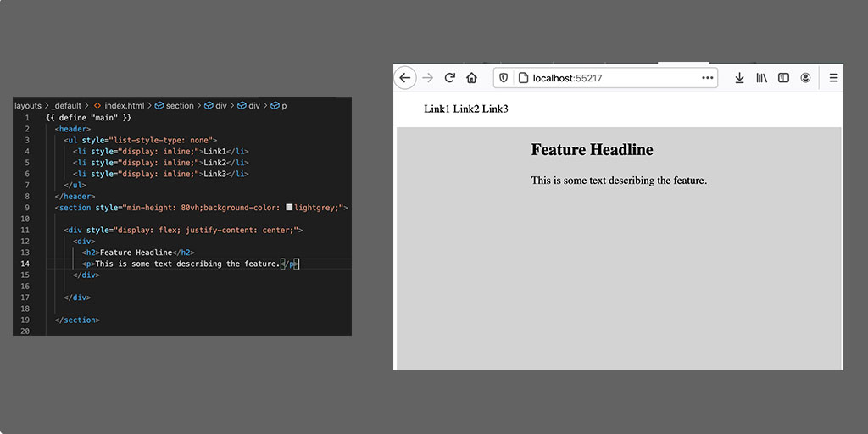Go to the browser Home page
The height and width of the screenshot is (434, 868).
point(472,78)
